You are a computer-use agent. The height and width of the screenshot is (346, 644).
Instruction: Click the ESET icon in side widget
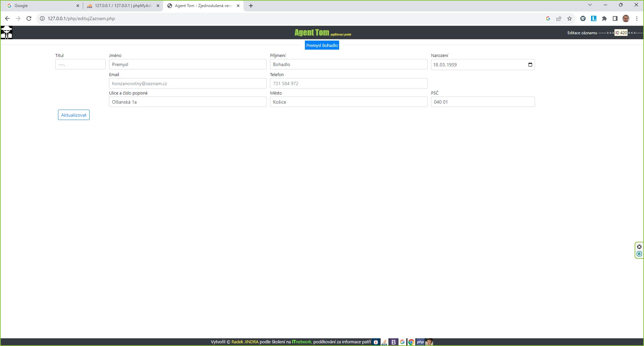coord(639,254)
